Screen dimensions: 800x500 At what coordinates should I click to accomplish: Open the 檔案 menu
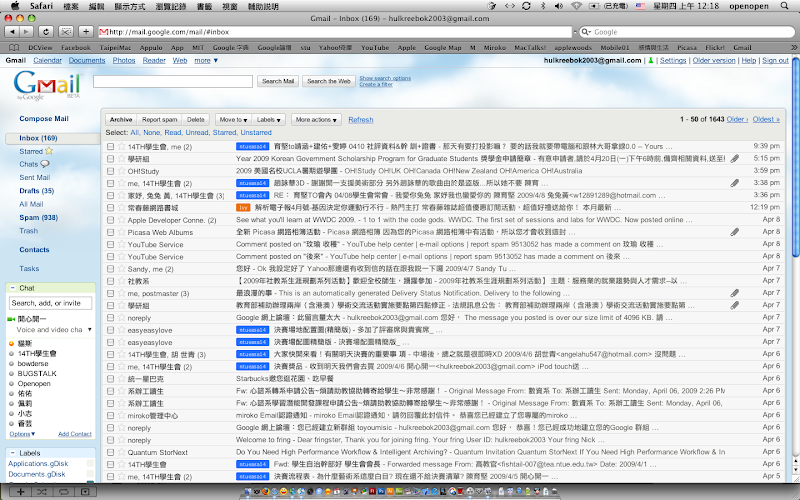70,6
